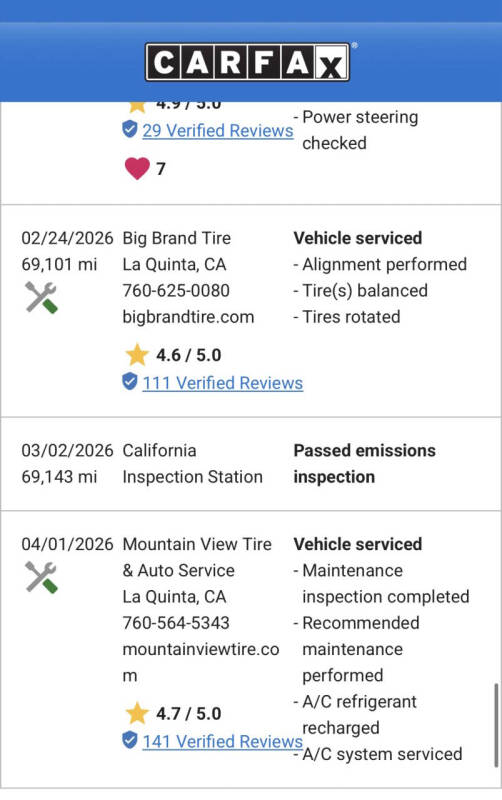Click the verified shield beside 111 Verified Reviews
502x800 pixels.
pyautogui.click(x=130, y=382)
